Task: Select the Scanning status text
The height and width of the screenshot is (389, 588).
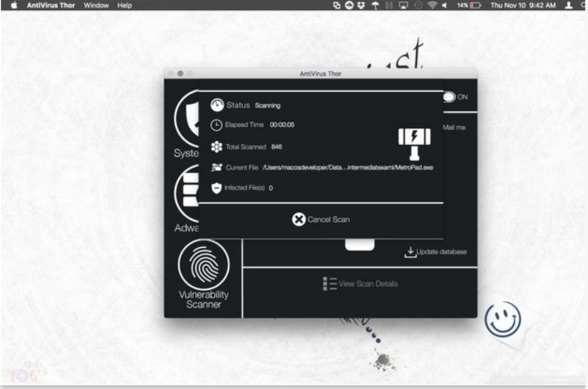Action: point(267,105)
